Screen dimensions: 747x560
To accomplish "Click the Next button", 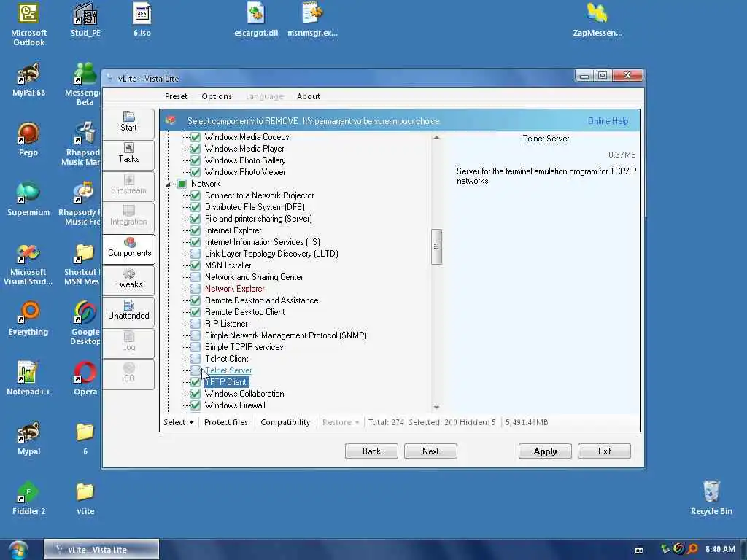I will click(x=430, y=451).
